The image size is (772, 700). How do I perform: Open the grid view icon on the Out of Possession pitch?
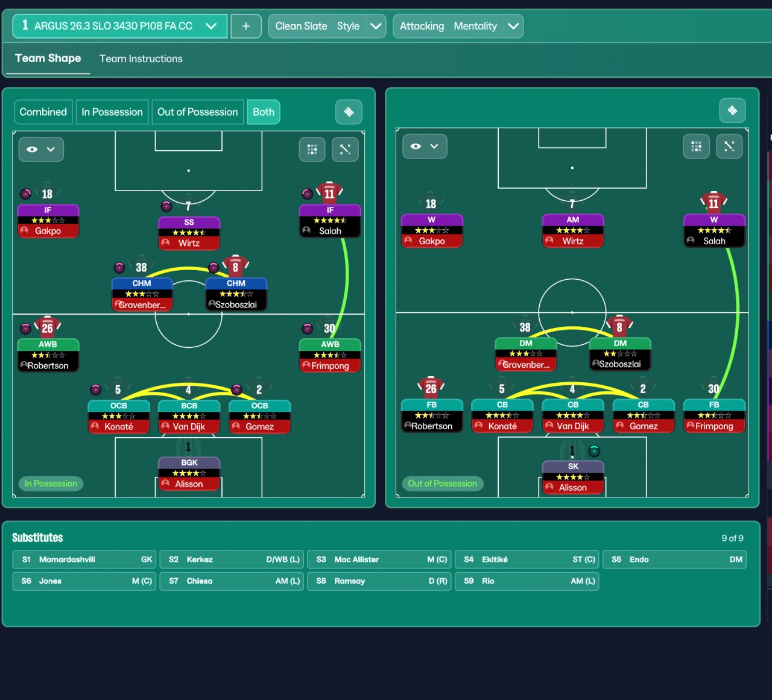coord(696,146)
